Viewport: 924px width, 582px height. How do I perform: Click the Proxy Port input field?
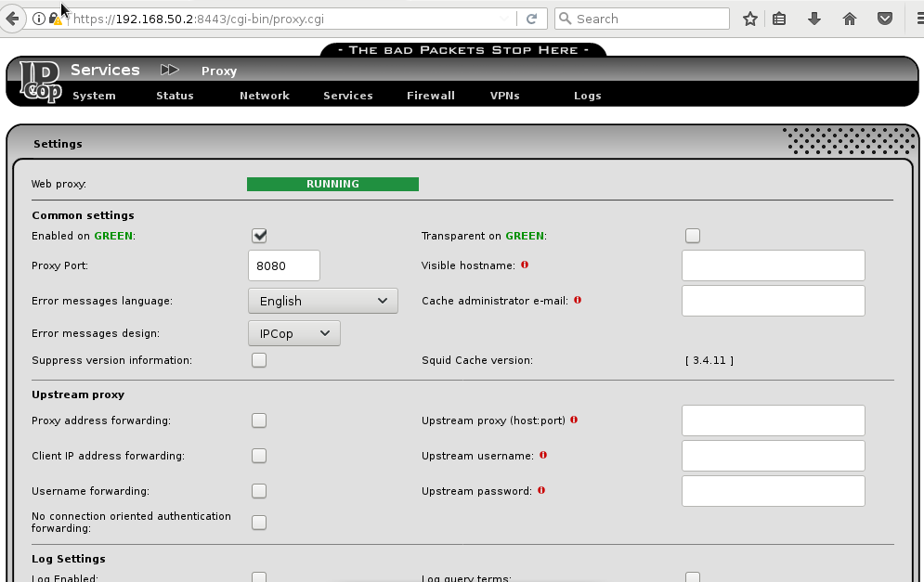(x=283, y=265)
